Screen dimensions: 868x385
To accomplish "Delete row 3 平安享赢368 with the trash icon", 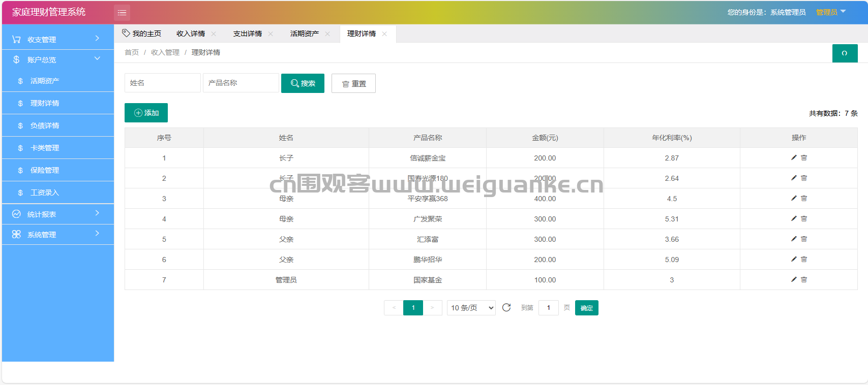I will tap(804, 198).
